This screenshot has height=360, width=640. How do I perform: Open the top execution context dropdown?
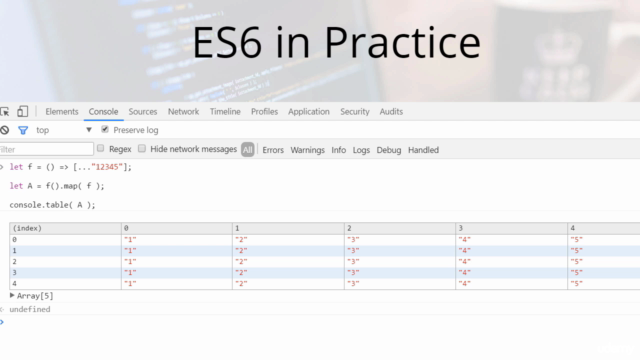pos(64,130)
